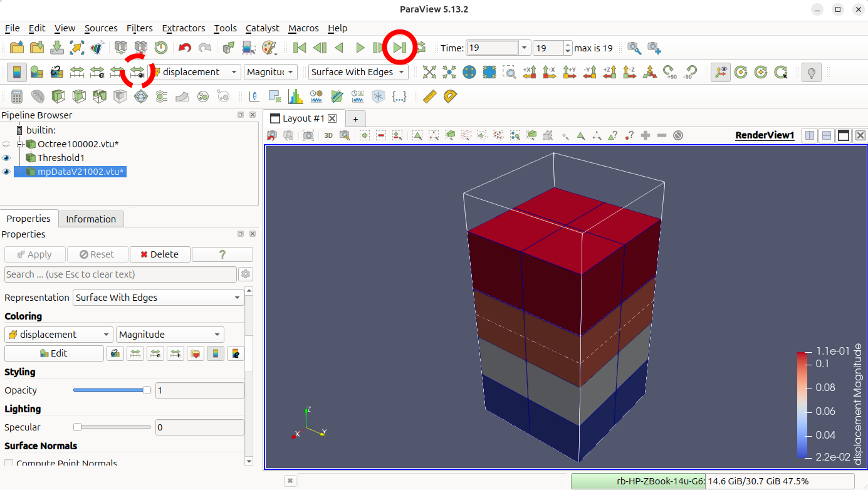Screen dimensions: 868x490
Task: Play the animation forward
Action: tap(360, 48)
